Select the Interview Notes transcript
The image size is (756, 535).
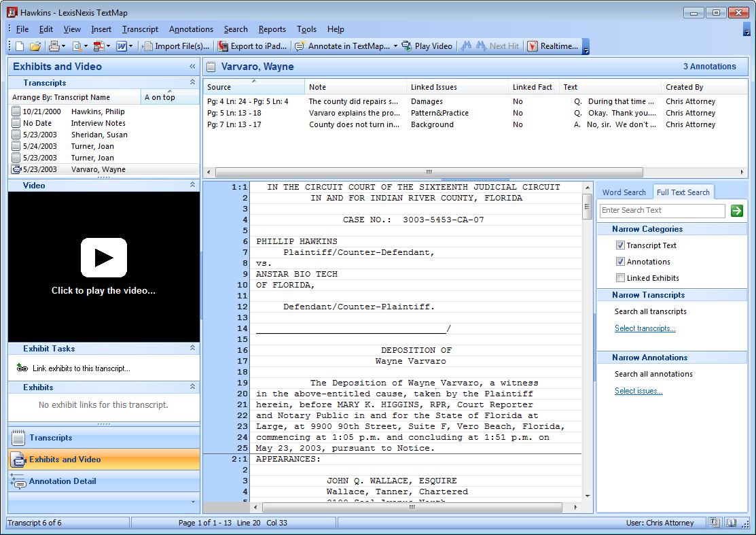tap(104, 123)
